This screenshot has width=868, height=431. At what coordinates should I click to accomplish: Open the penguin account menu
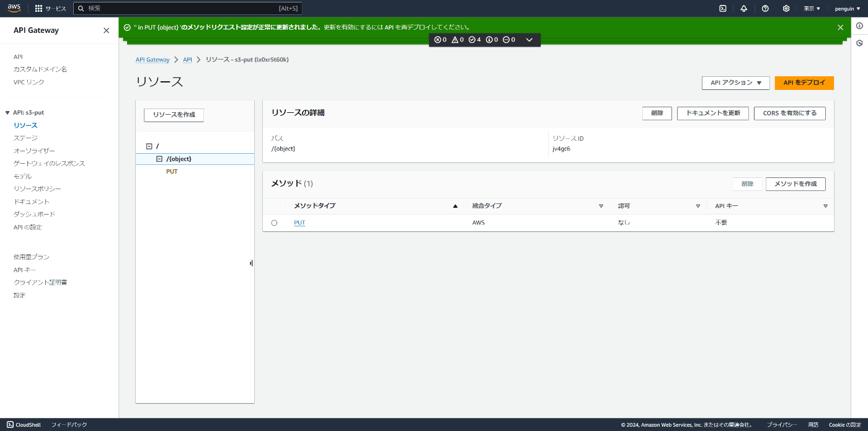[x=848, y=9]
